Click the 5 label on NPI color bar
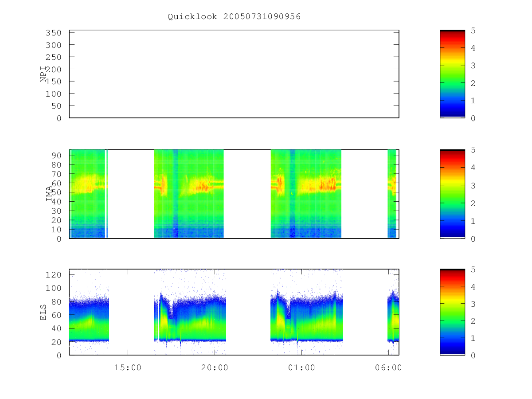 pos(473,30)
